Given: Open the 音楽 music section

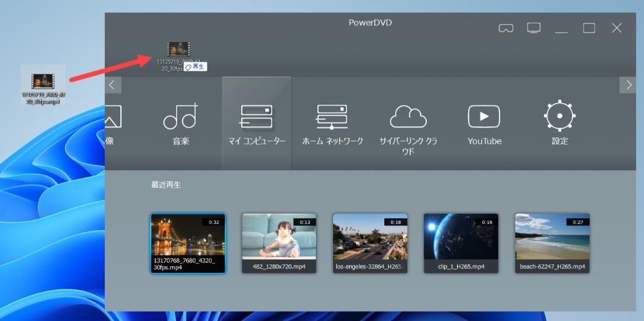Looking at the screenshot, I should click(181, 123).
